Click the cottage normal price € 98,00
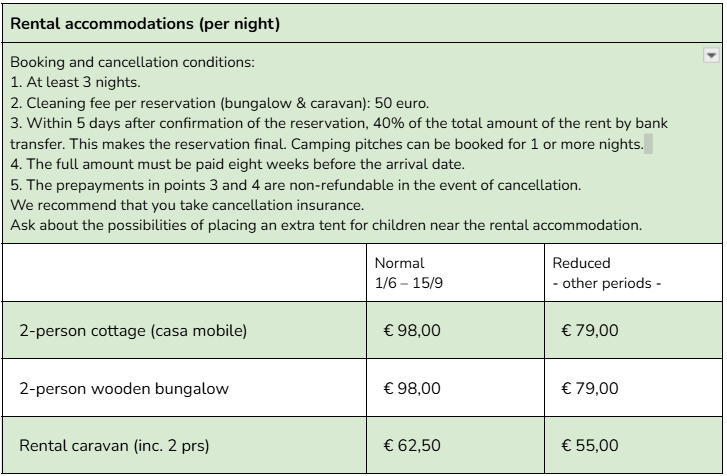 412,331
